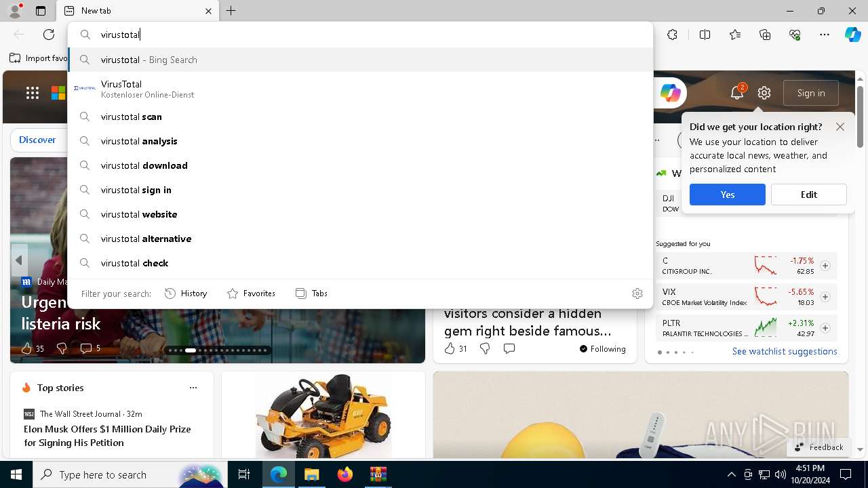Open the Copilot sidebar icon
The image size is (868, 488).
coord(853,35)
